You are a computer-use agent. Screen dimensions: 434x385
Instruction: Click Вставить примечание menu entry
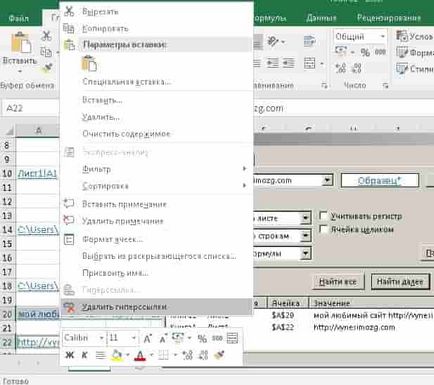coord(124,204)
